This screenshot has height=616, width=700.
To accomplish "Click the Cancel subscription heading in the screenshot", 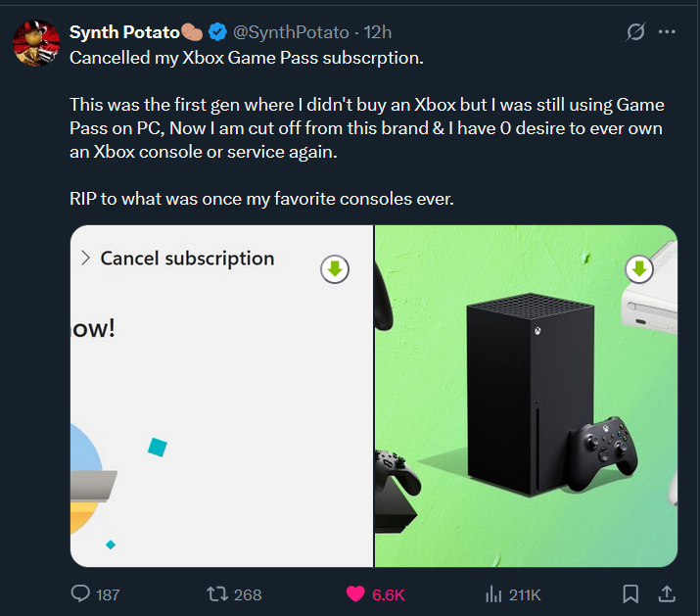I will tap(187, 259).
